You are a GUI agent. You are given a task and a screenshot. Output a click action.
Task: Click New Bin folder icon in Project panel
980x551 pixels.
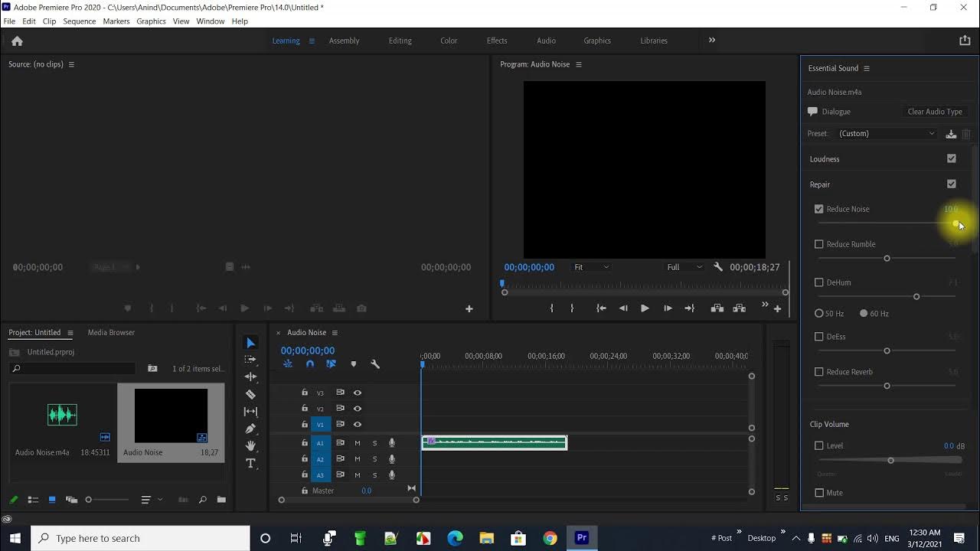221,500
